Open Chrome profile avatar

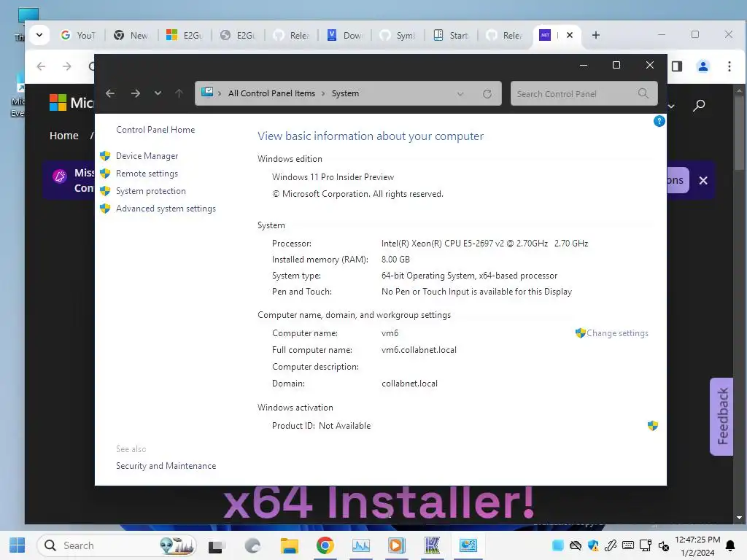point(703,66)
